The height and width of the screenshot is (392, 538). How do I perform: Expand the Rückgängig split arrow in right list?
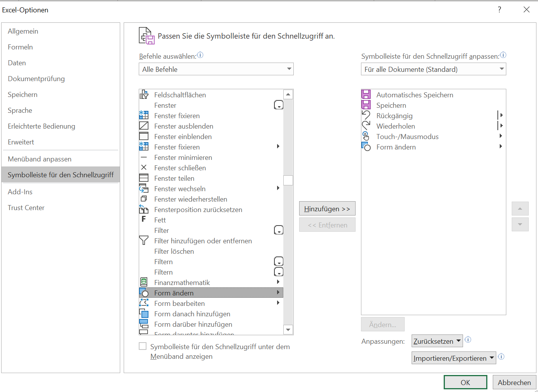501,115
